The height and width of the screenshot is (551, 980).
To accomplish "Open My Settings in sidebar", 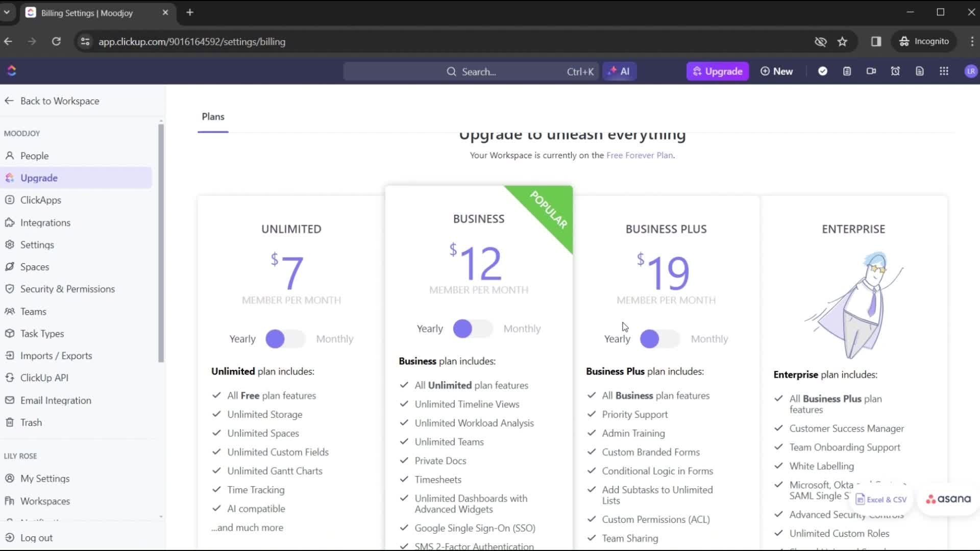I will (x=77, y=479).
